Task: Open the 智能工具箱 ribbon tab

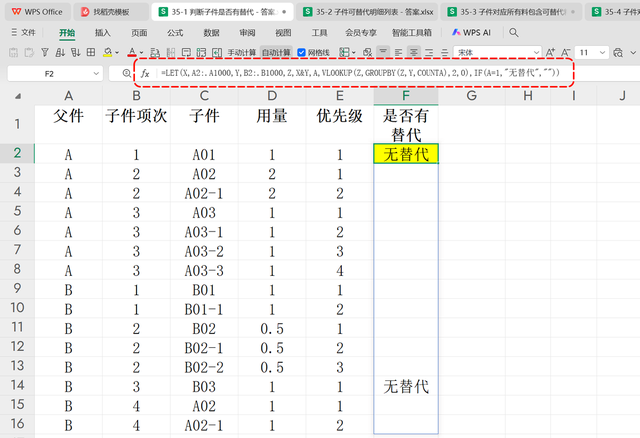Action: tap(412, 33)
